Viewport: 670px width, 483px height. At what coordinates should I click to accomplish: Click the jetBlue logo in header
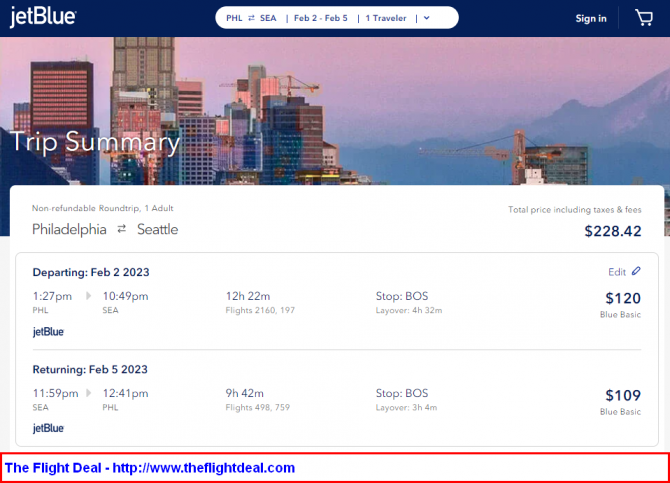tap(43, 17)
